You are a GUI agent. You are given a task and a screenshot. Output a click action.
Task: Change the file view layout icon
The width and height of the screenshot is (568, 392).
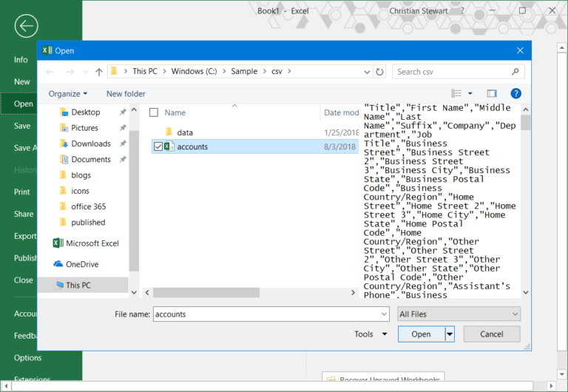coord(456,93)
